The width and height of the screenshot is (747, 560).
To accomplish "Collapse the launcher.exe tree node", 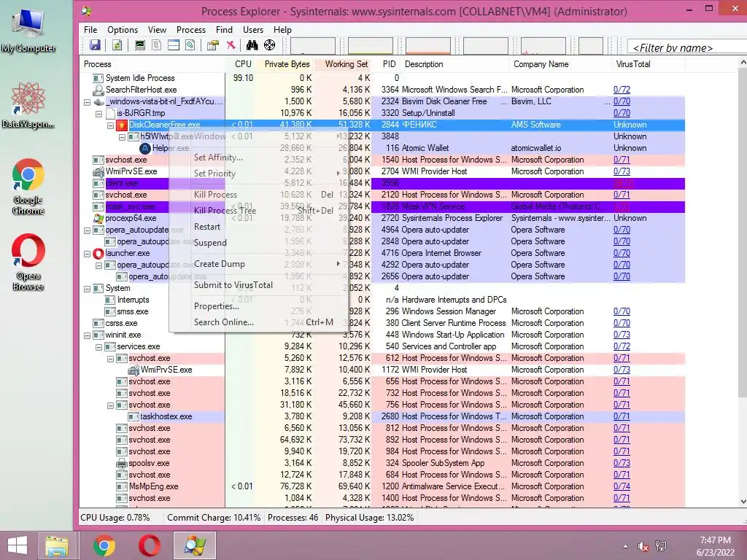I will pyautogui.click(x=88, y=254).
